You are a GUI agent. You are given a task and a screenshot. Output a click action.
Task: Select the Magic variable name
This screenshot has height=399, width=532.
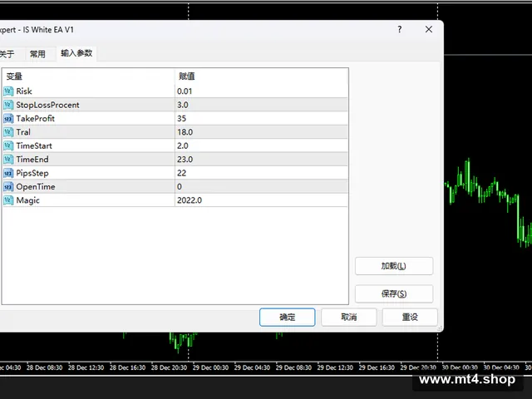(x=27, y=200)
